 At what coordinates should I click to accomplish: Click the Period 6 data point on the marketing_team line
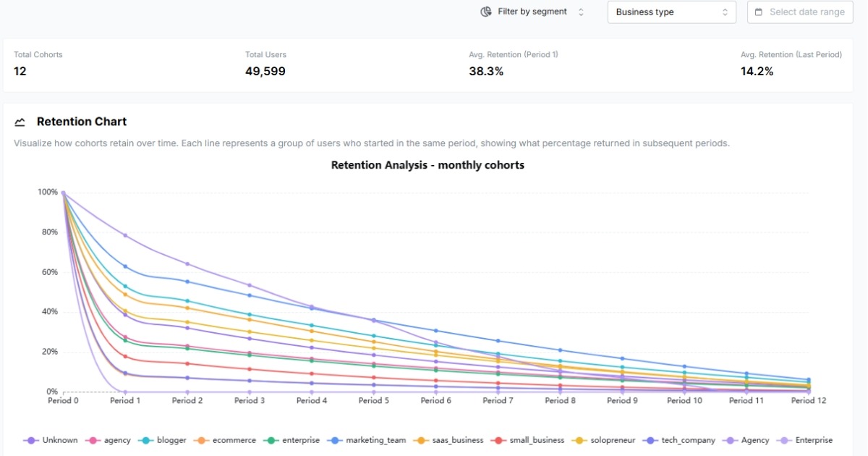coord(435,330)
